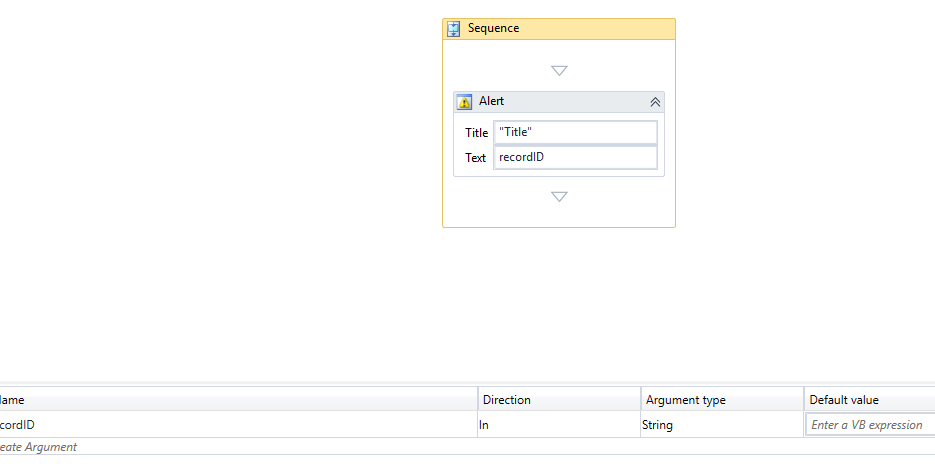Viewport: 935px width, 464px height.
Task: Click the drop triangle above Alert activity
Action: (x=559, y=70)
